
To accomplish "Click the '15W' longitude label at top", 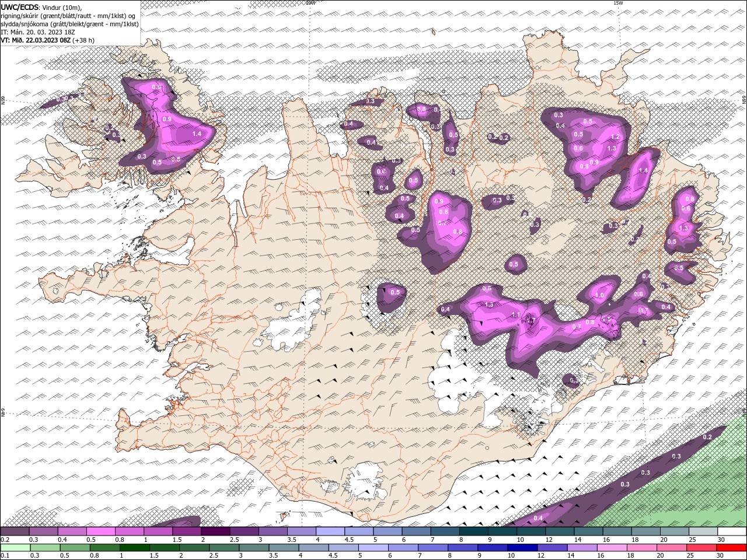I will (618, 2).
